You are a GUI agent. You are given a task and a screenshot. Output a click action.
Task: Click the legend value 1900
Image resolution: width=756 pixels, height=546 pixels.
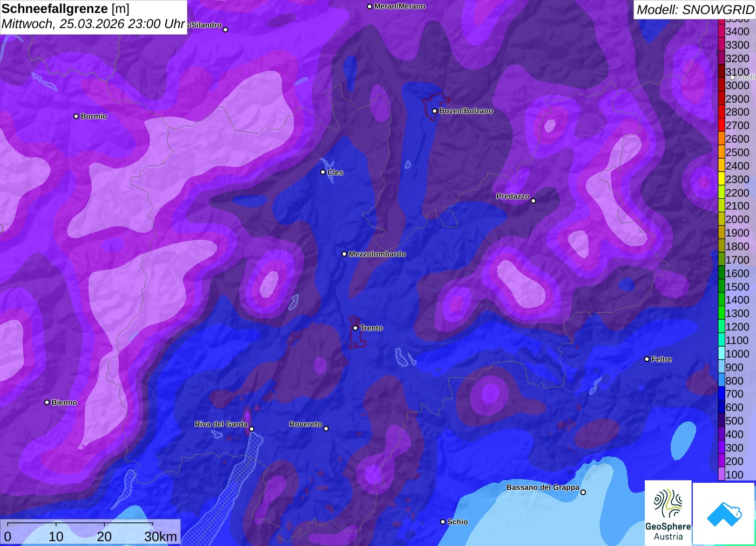(737, 233)
